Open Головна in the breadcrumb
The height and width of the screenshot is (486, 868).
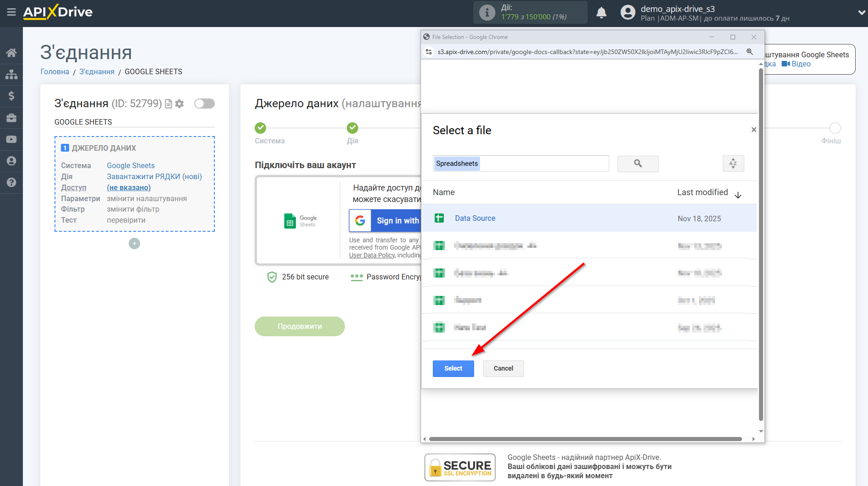(x=55, y=71)
